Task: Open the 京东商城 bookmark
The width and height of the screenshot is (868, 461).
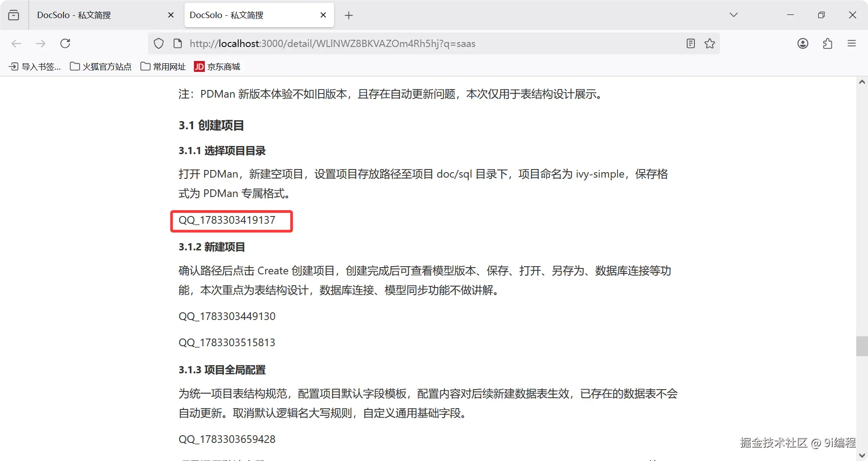Action: point(217,66)
